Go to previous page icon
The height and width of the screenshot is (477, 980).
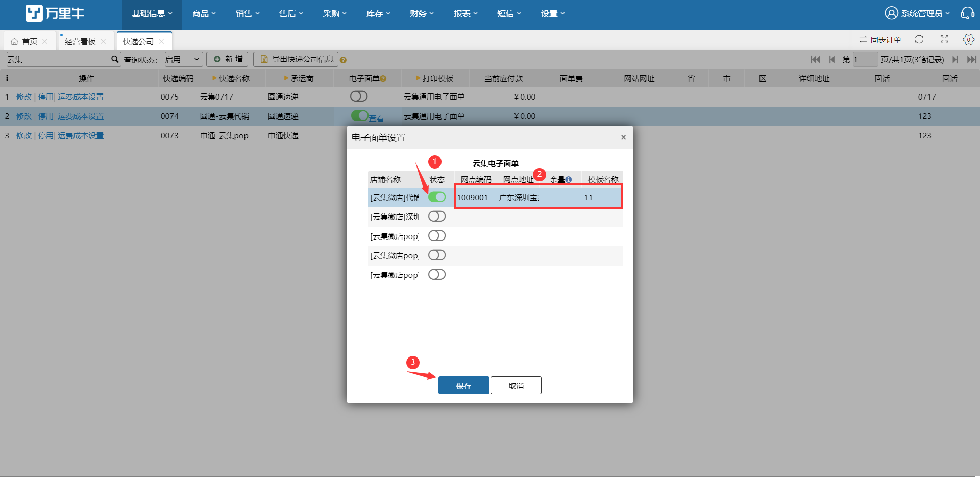[x=832, y=60]
